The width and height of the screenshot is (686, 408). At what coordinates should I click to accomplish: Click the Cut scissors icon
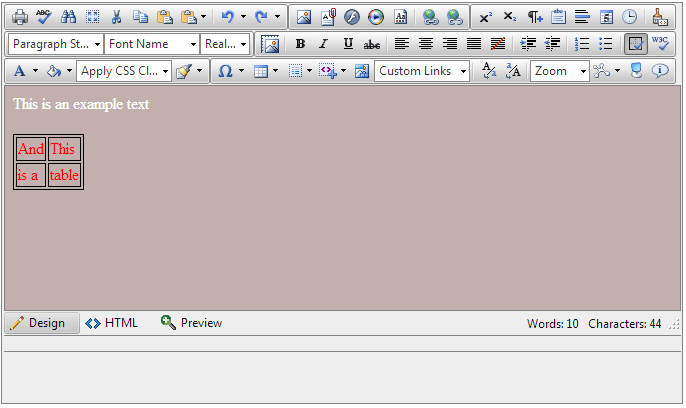pos(117,17)
